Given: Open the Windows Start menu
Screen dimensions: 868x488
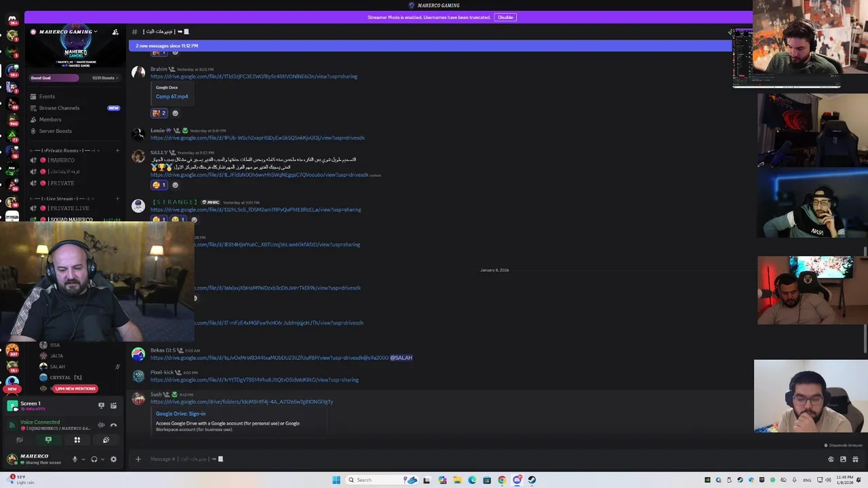Looking at the screenshot, I should [336, 480].
